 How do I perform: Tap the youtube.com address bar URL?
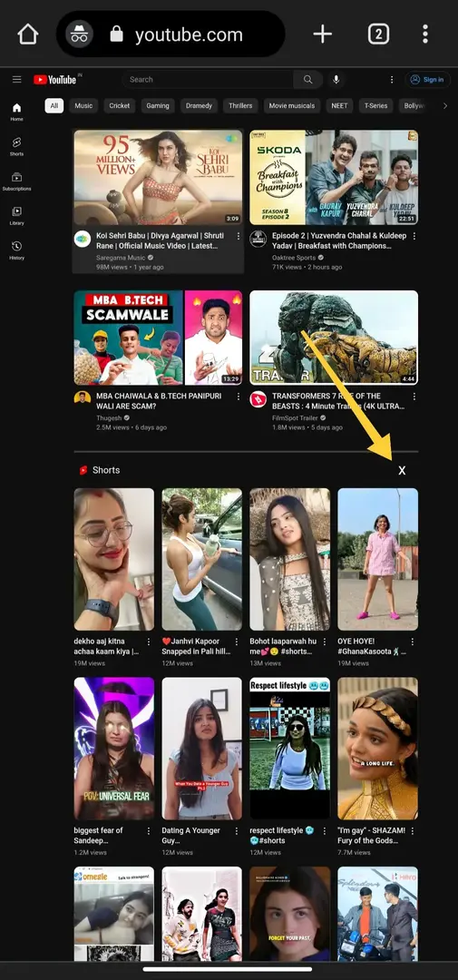click(x=189, y=34)
